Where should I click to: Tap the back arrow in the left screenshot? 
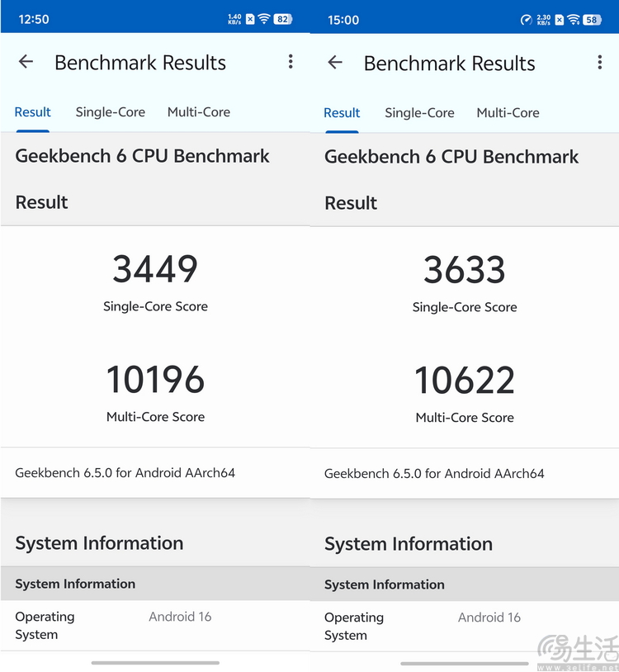pyautogui.click(x=26, y=62)
